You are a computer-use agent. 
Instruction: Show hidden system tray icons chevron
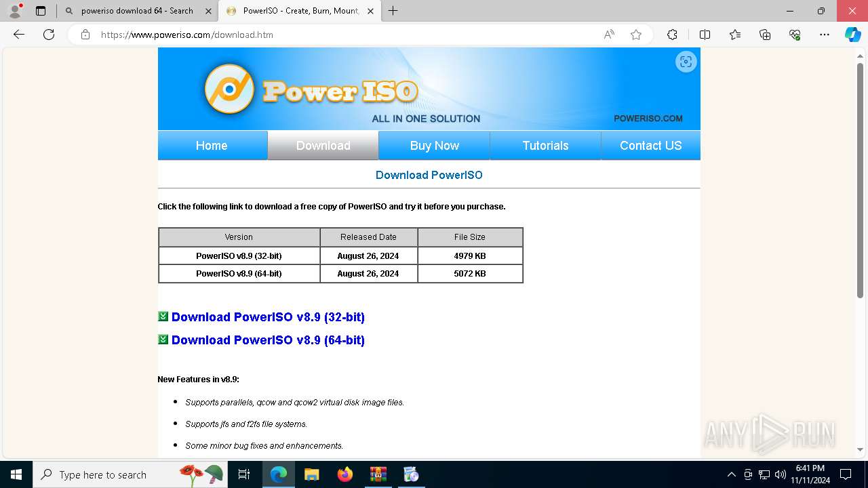click(x=731, y=474)
